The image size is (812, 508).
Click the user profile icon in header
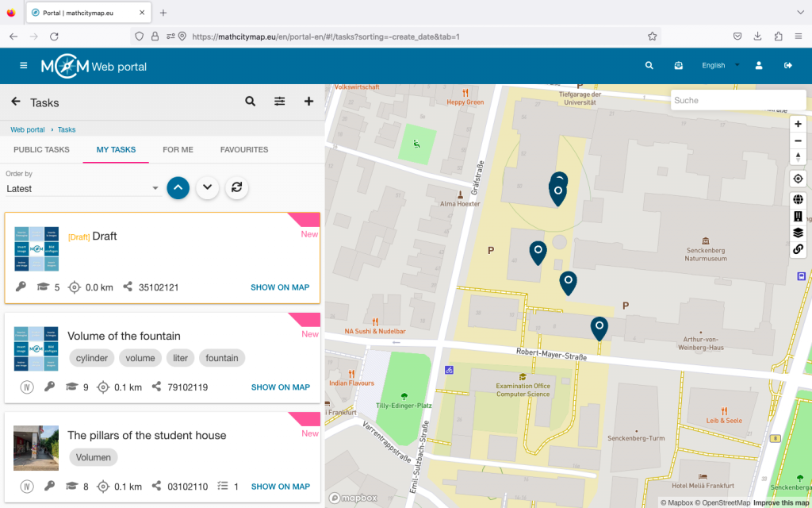759,66
